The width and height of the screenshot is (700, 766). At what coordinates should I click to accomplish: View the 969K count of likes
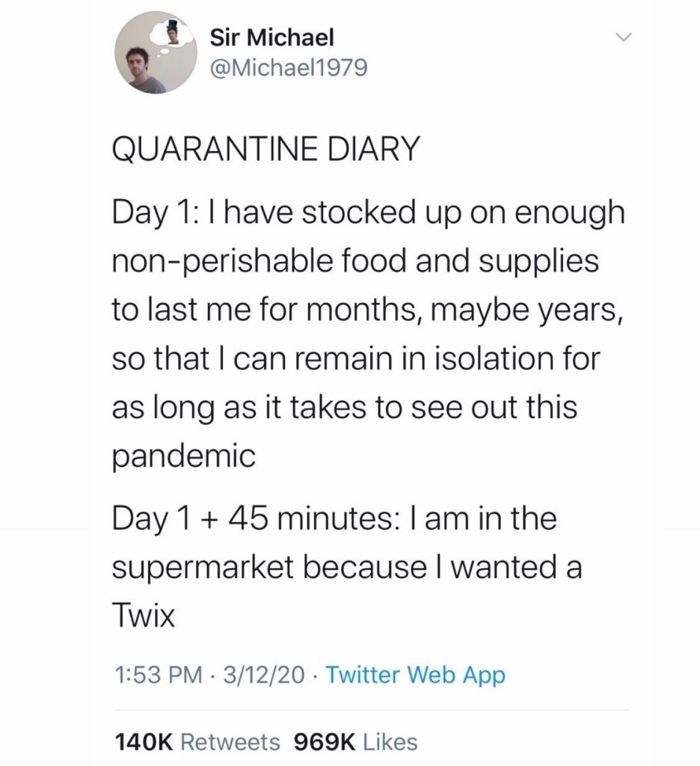click(x=323, y=741)
